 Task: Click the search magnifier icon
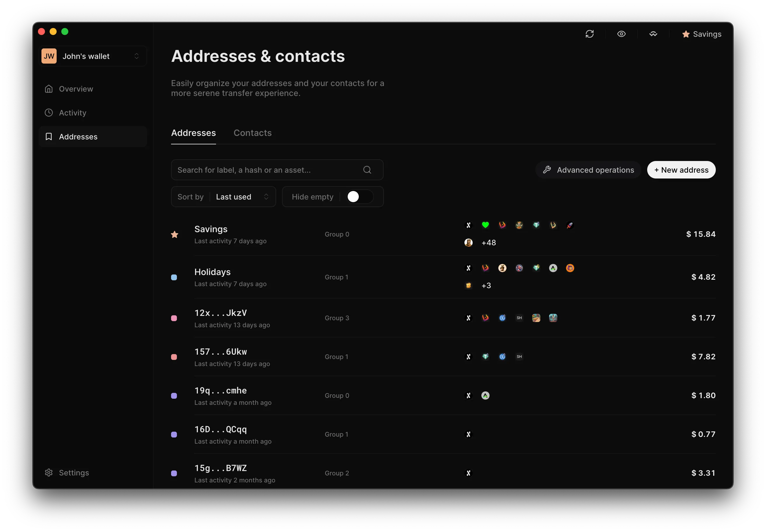point(367,170)
